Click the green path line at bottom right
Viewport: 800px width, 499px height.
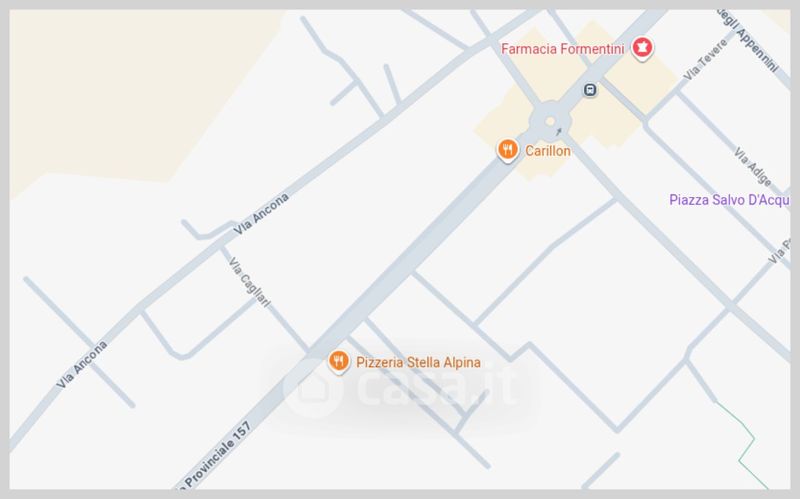tap(743, 443)
